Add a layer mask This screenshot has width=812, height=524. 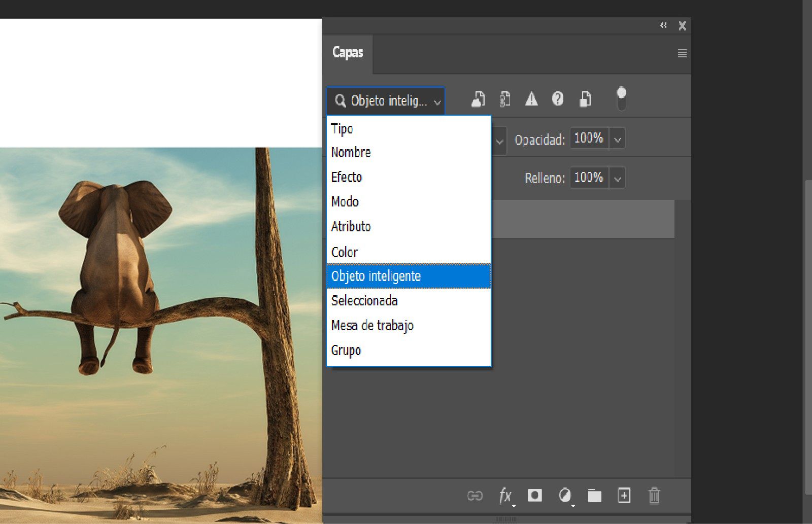click(535, 496)
